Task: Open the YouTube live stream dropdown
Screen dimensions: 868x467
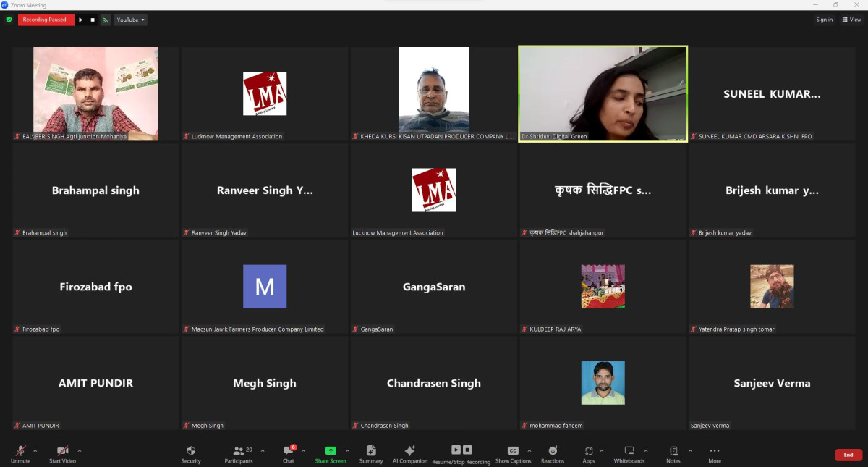Action: 130,20
